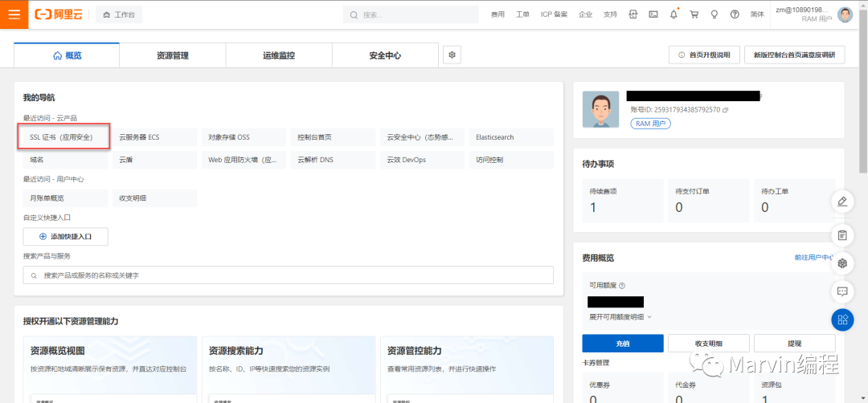Open the 企业 menu

(x=585, y=14)
